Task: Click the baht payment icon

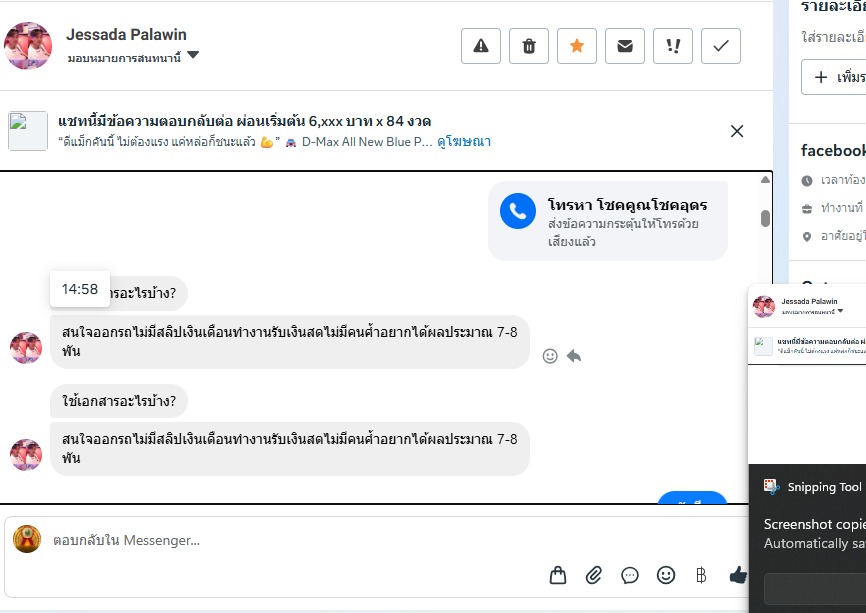Action: pos(701,575)
